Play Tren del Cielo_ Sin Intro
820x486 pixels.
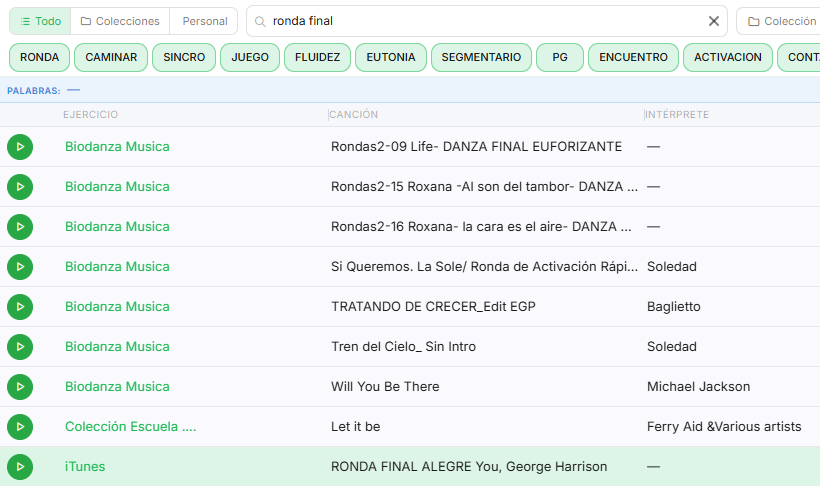20,347
